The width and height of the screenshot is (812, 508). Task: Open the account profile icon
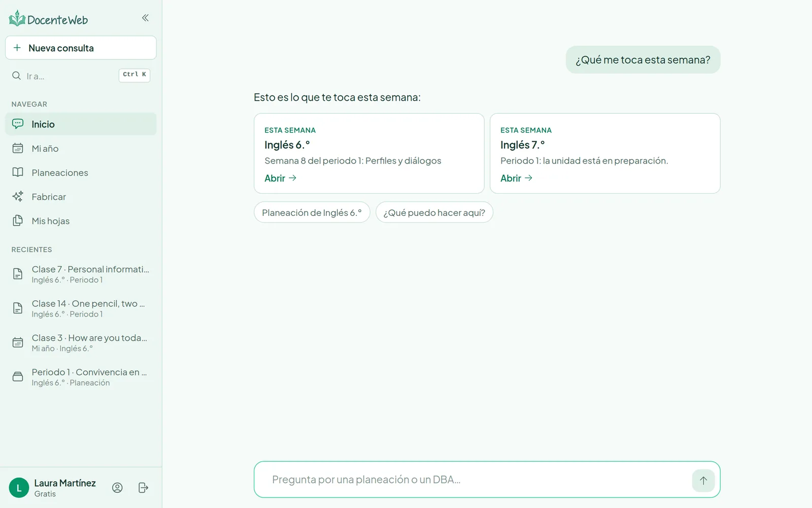click(x=117, y=488)
